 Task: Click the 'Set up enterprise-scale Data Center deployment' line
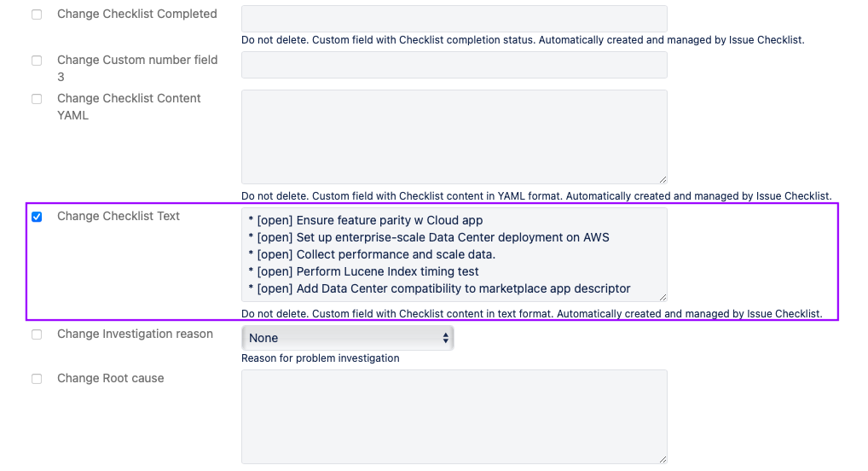(x=452, y=237)
